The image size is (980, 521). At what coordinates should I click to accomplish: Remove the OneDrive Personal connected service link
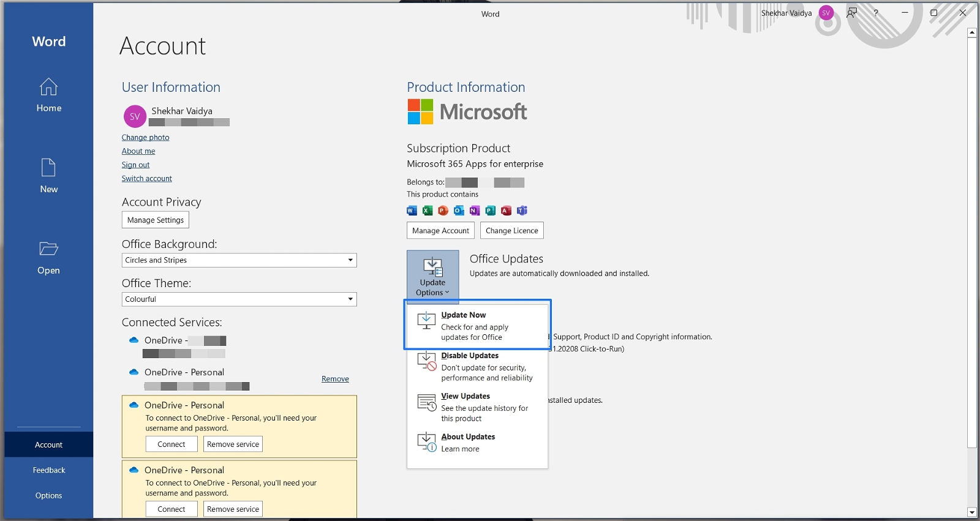tap(335, 379)
